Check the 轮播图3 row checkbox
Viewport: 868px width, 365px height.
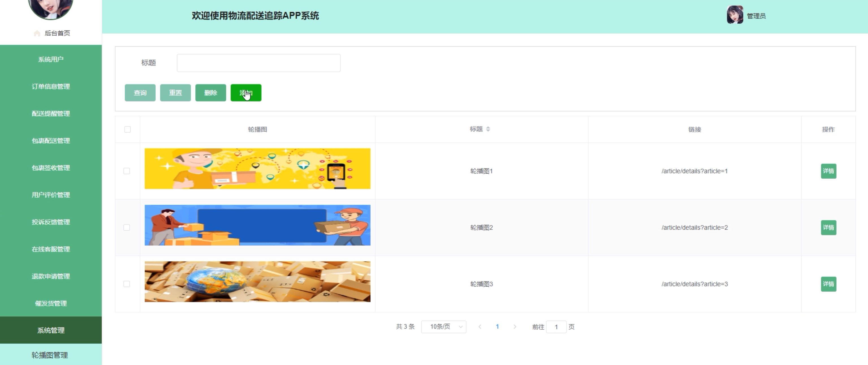[x=127, y=284]
